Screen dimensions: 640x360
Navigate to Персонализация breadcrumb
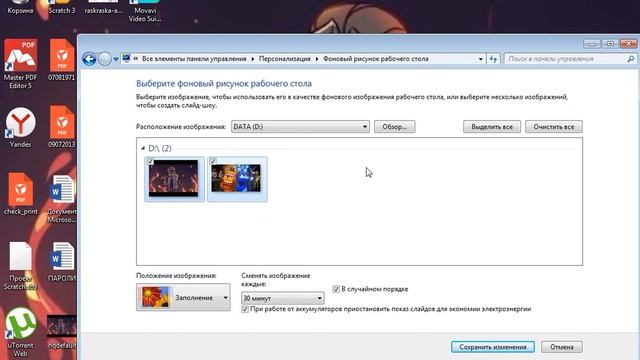point(284,59)
